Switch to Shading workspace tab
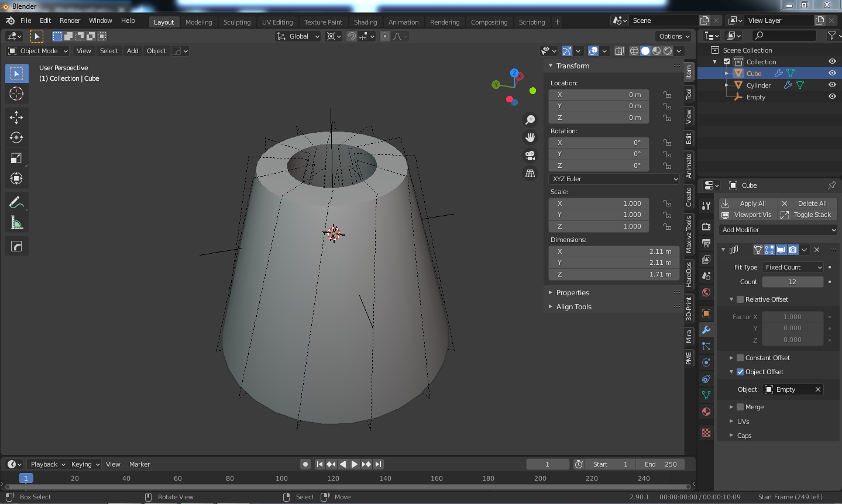Viewport: 842px width, 504px height. point(365,22)
